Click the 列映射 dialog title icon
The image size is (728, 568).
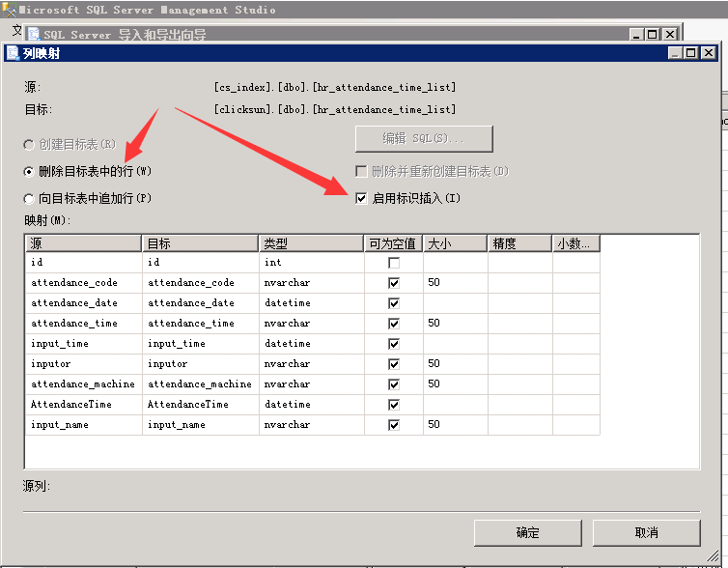[x=13, y=53]
